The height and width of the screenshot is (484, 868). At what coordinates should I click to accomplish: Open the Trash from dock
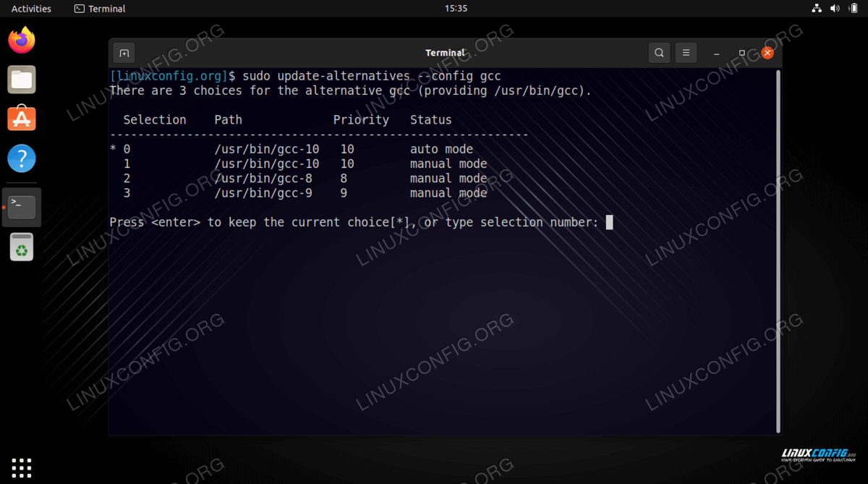pyautogui.click(x=22, y=247)
